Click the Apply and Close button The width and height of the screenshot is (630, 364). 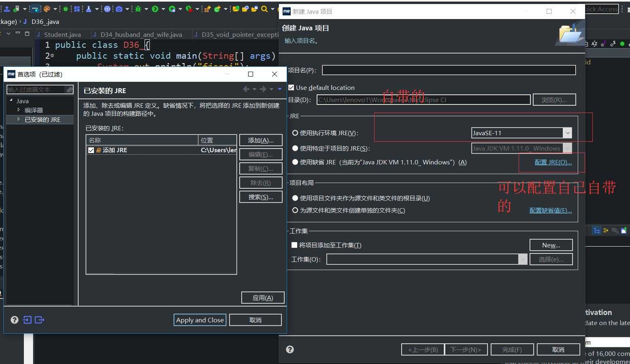pyautogui.click(x=200, y=320)
